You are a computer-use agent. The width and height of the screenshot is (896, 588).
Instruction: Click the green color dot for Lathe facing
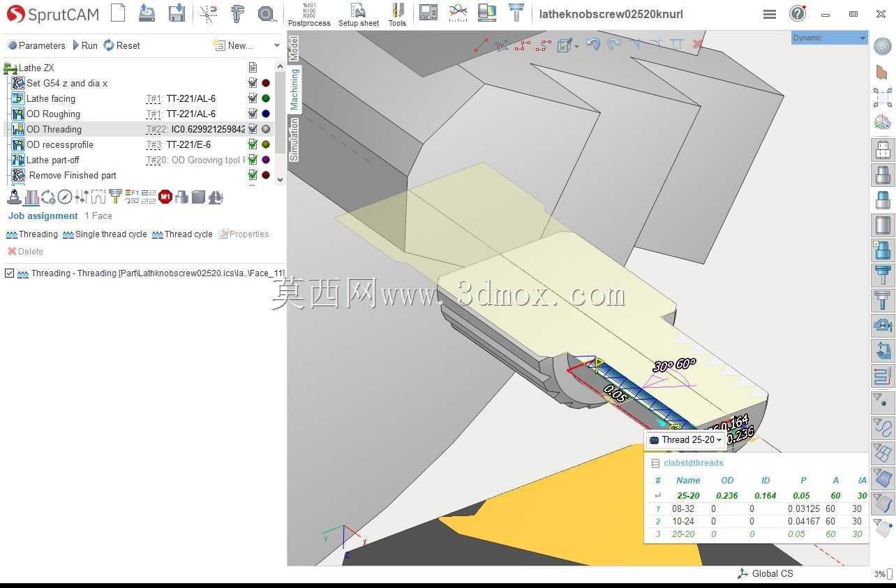[265, 98]
